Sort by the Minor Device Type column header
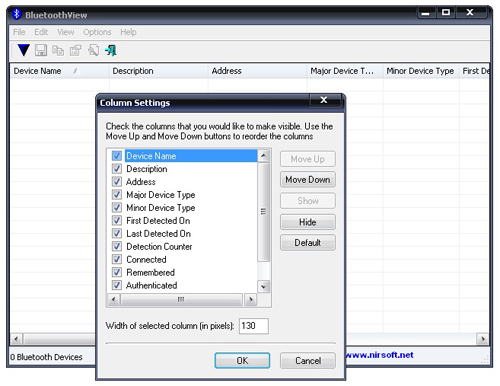Image resolution: width=500 pixels, height=386 pixels. pos(421,71)
